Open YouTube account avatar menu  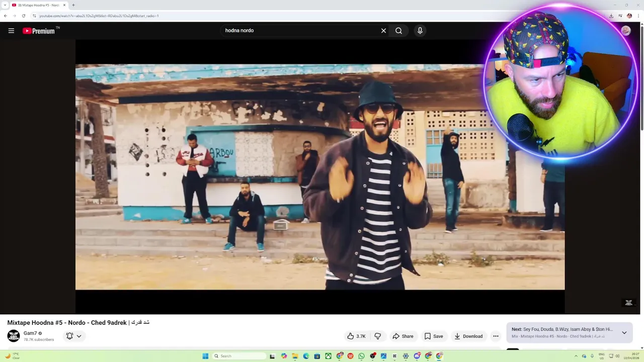pos(626,31)
